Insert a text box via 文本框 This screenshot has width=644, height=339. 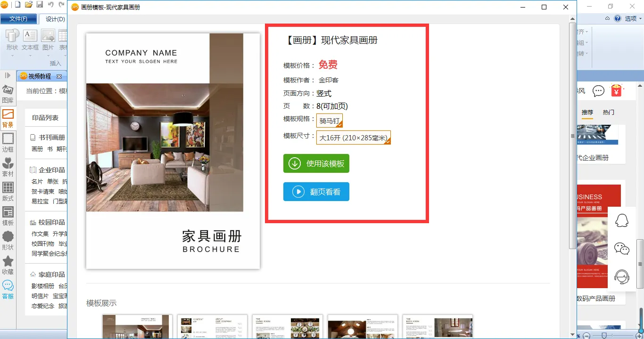click(30, 40)
